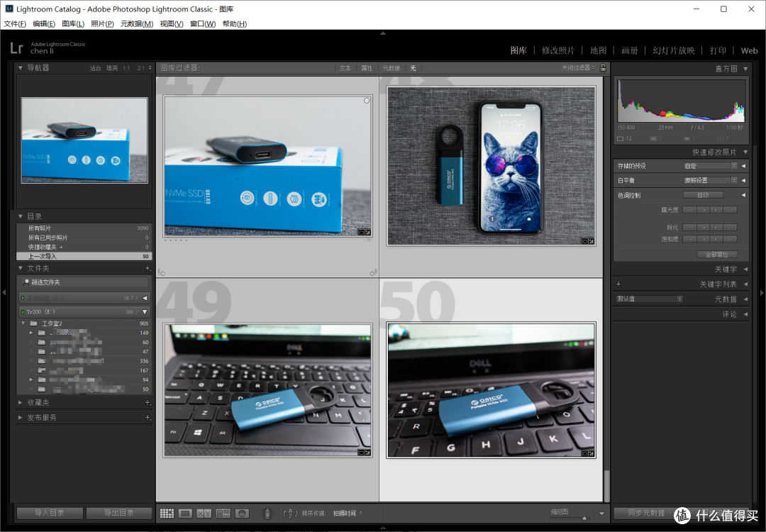Open 默认值 metadata preset dropdown
Viewport: 766px width, 532px height.
click(x=649, y=299)
